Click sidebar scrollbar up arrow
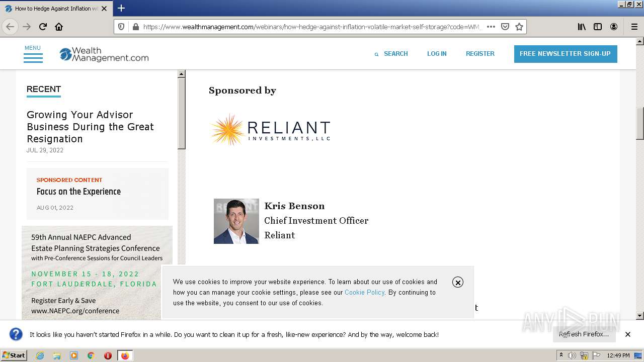This screenshot has width=644, height=362. coord(182,74)
